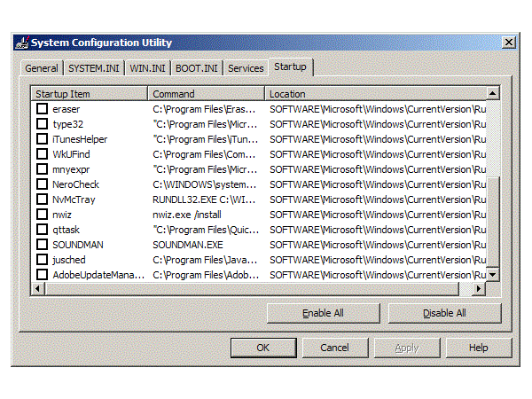Screen dimensions: 532x399
Task: Select the 'C:\Program Files\Adob...' command cell
Action: point(207,275)
